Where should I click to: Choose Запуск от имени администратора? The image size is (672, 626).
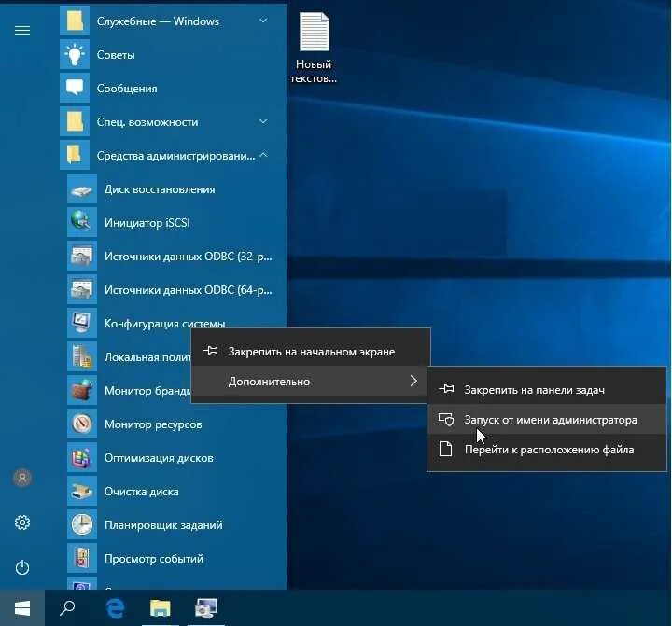(x=547, y=420)
